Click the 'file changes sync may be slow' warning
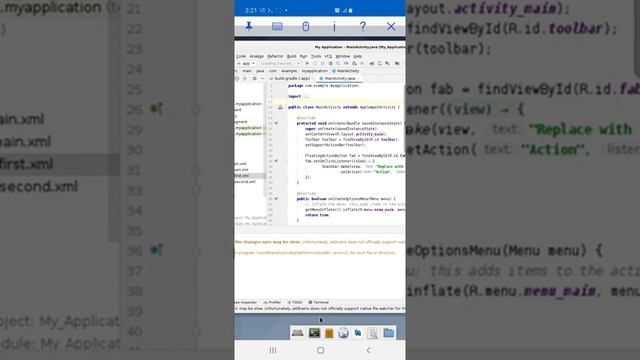Screen dimensions: 640x360 (x=267, y=242)
